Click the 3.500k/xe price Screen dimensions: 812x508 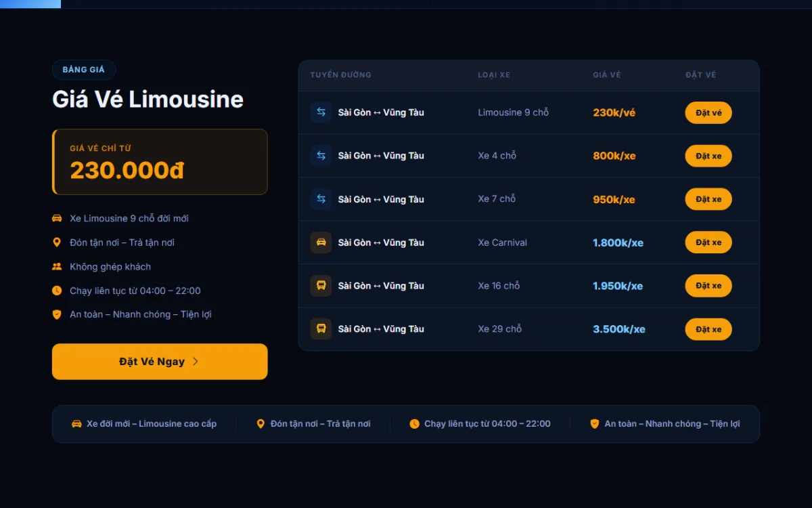619,329
